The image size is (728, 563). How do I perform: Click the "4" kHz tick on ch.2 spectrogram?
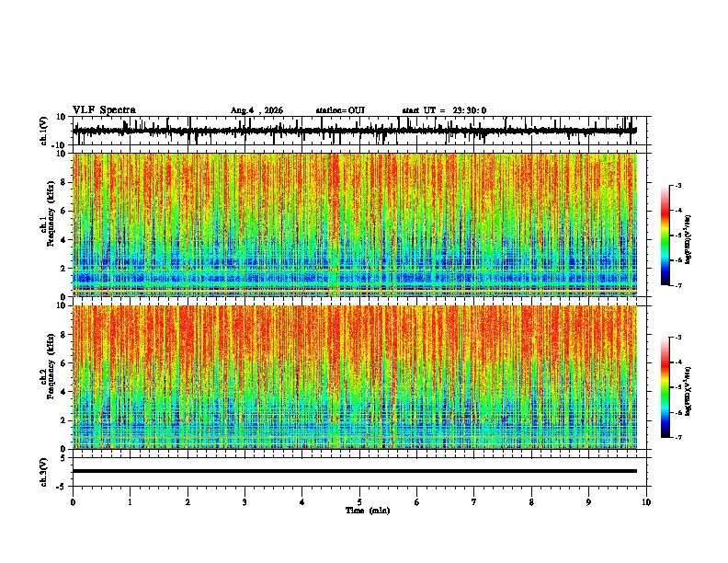(63, 392)
